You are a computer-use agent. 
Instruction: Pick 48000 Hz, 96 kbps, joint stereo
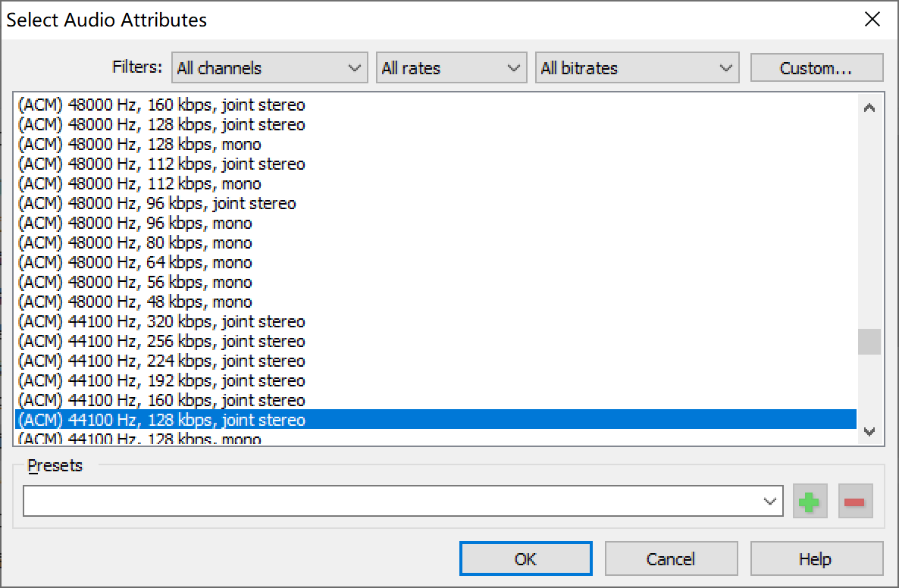(x=156, y=204)
